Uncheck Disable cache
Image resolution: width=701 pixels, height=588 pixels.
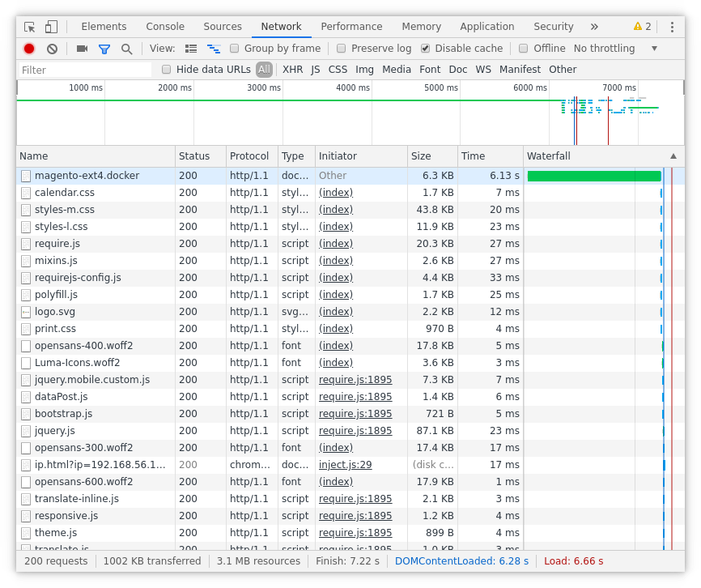[x=424, y=48]
